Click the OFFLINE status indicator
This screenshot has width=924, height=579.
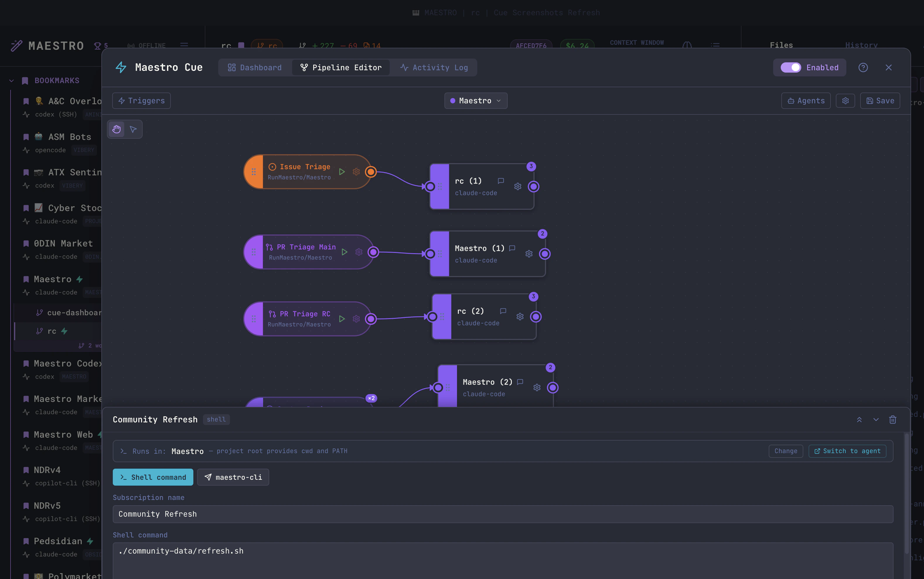tap(146, 45)
